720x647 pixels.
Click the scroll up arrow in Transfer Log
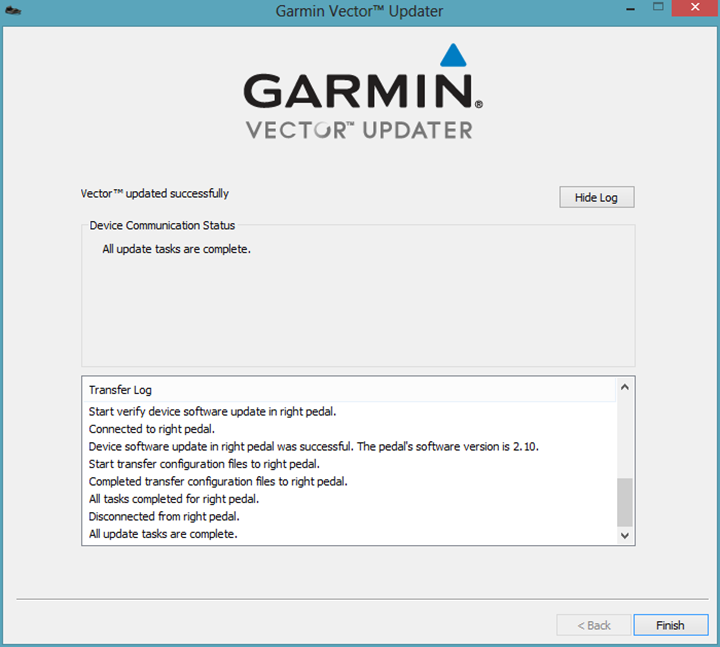click(624, 387)
